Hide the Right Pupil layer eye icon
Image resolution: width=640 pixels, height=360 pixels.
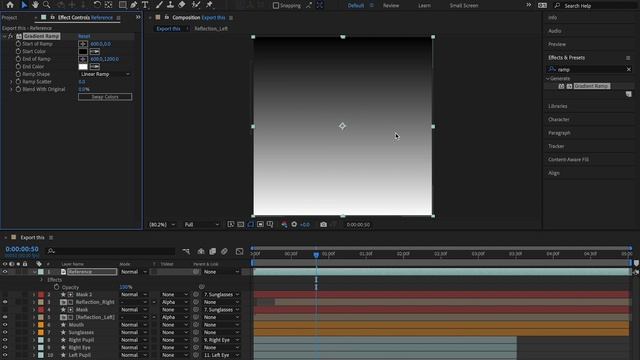coord(5,340)
